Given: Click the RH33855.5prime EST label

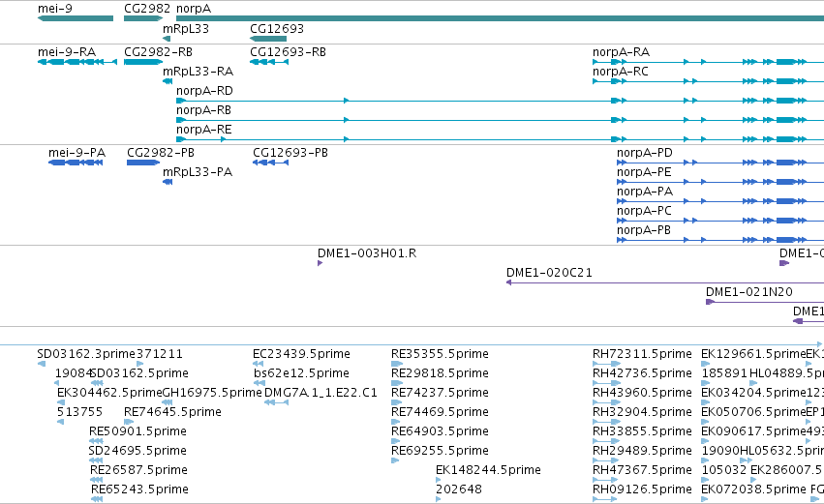Looking at the screenshot, I should click(642, 432).
